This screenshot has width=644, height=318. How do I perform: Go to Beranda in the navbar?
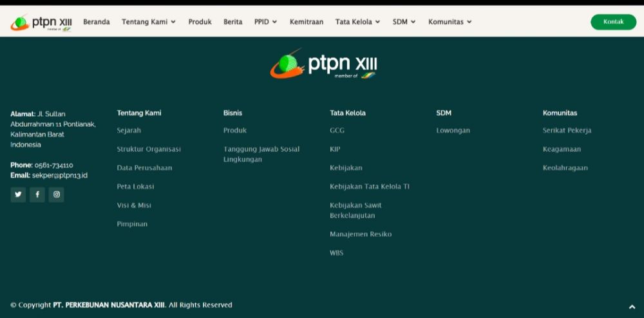[97, 22]
